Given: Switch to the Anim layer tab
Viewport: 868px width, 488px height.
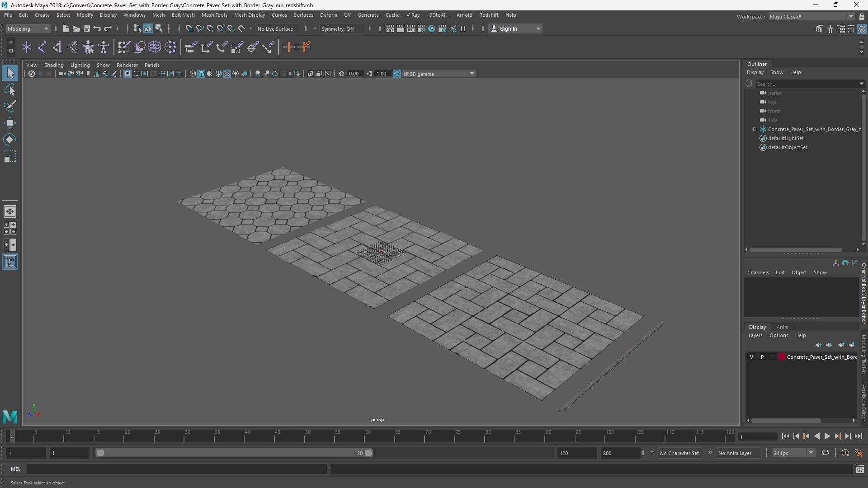Looking at the screenshot, I should click(782, 327).
